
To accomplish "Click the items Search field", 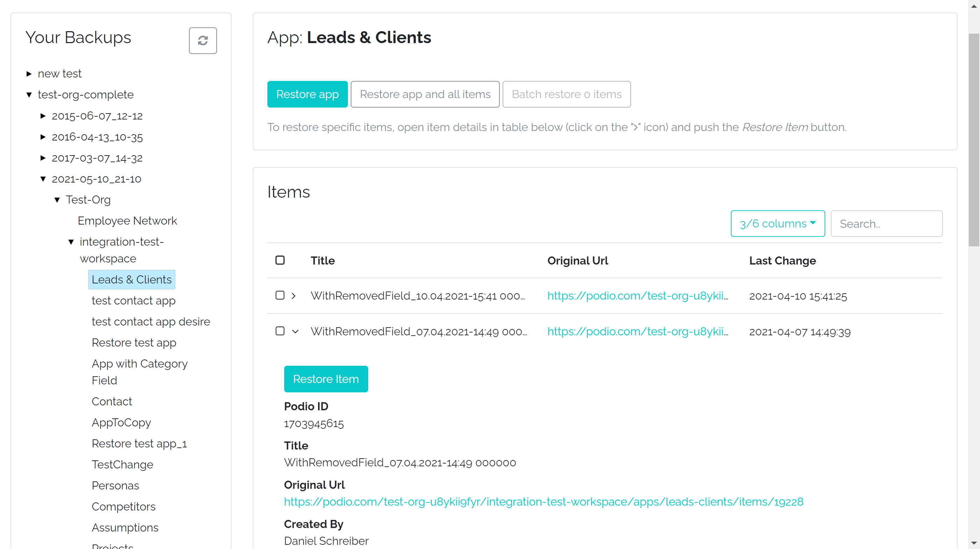I will point(887,224).
